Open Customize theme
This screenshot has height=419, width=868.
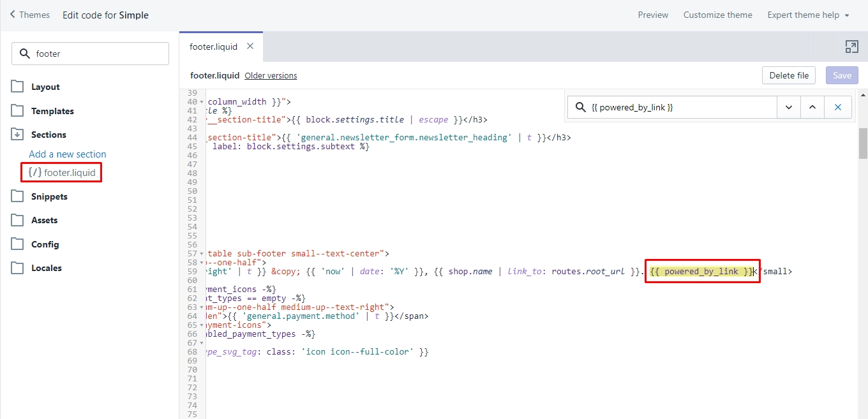pyautogui.click(x=717, y=15)
